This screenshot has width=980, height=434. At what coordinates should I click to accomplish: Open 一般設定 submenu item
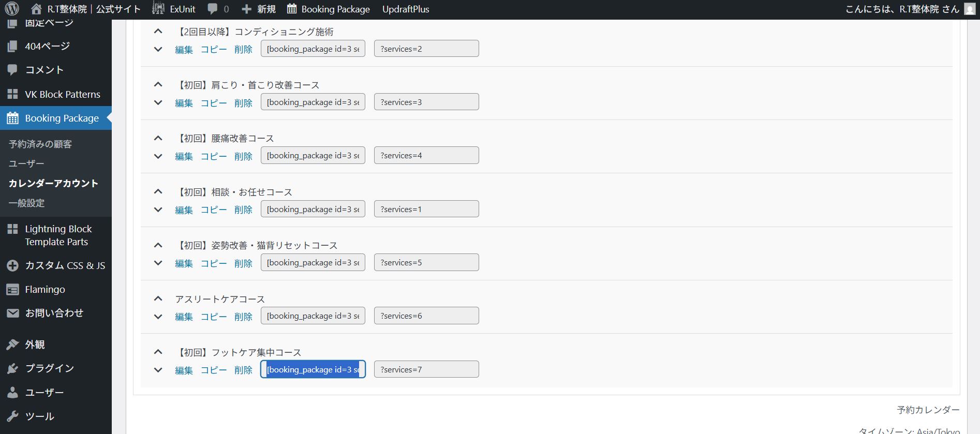coord(27,203)
